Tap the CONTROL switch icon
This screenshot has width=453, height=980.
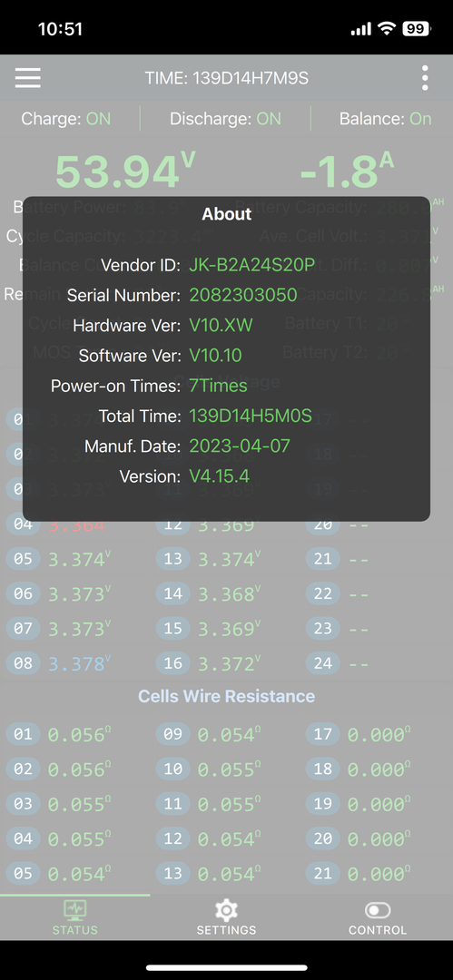pyautogui.click(x=378, y=910)
